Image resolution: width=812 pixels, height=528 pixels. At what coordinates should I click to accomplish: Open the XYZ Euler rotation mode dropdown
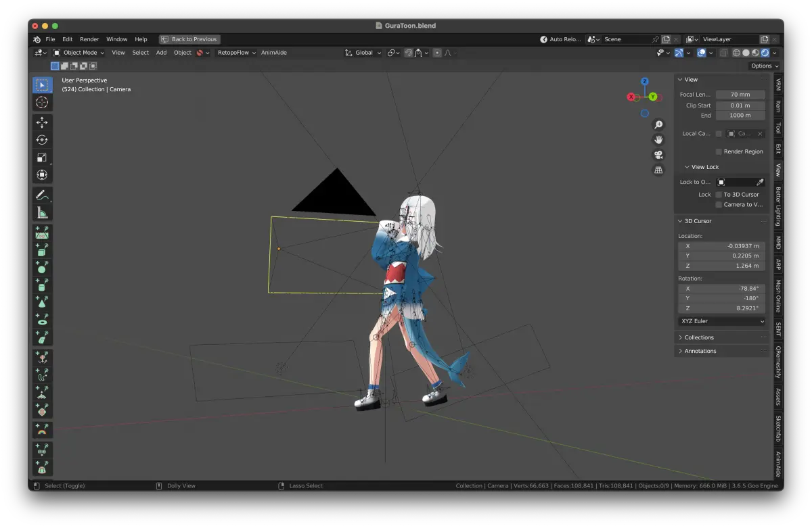722,321
